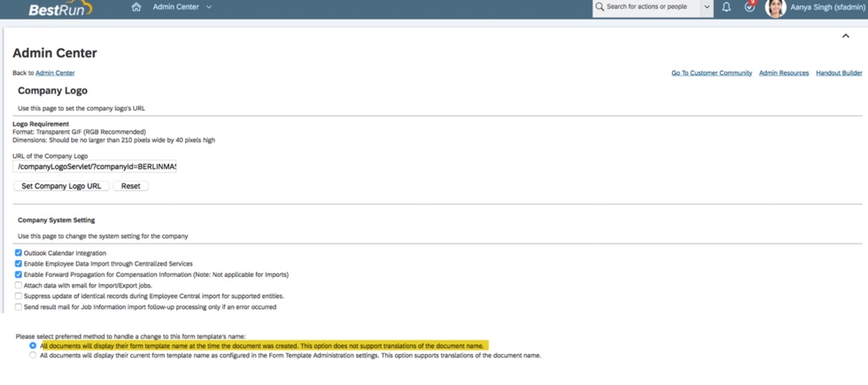
Task: Uncheck Enable Employee Data Import checkbox
Action: [19, 264]
